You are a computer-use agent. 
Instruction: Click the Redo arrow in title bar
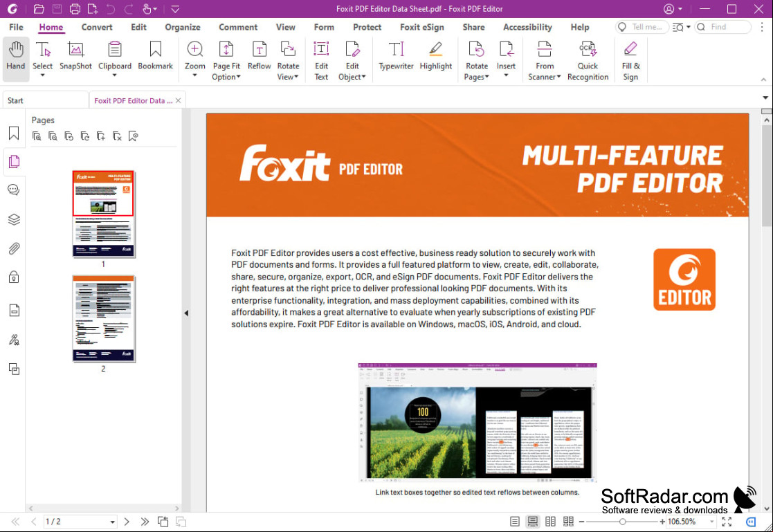(x=129, y=9)
